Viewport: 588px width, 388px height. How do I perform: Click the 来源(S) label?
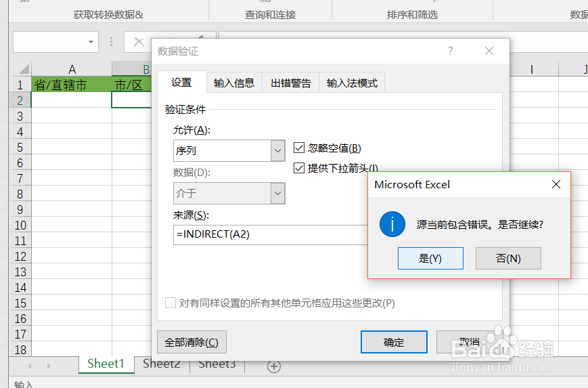191,215
